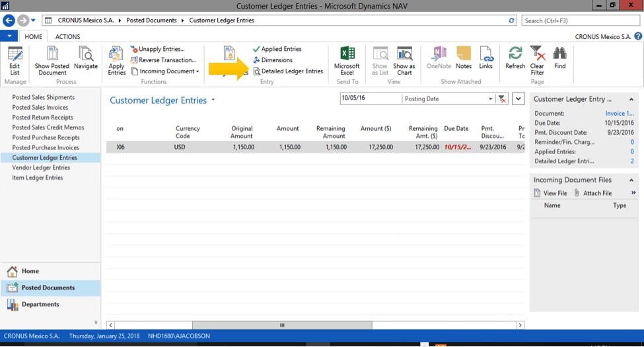Select Unapply Entries action

[x=157, y=49]
